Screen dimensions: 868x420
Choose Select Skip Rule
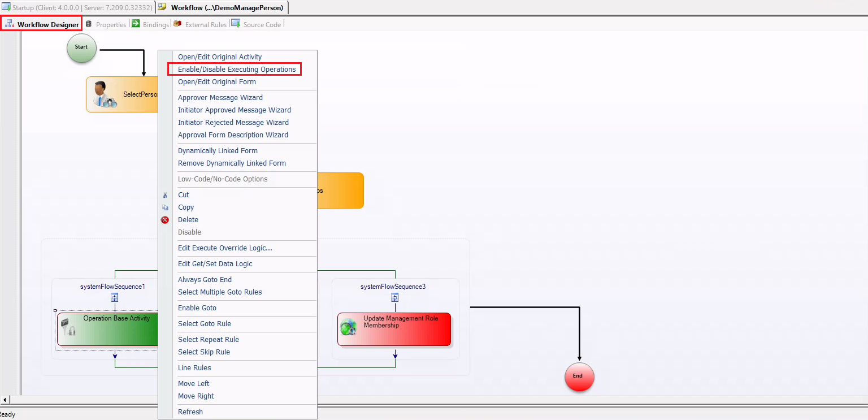pos(204,352)
